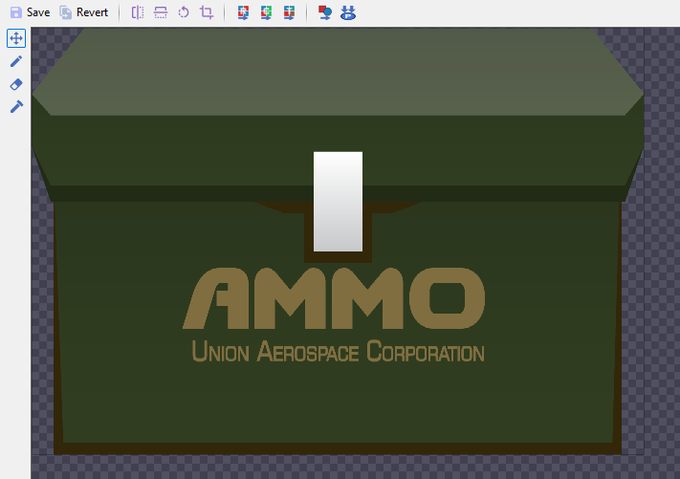Click the blue oval with arrows icon
This screenshot has width=680, height=479.
coord(348,13)
